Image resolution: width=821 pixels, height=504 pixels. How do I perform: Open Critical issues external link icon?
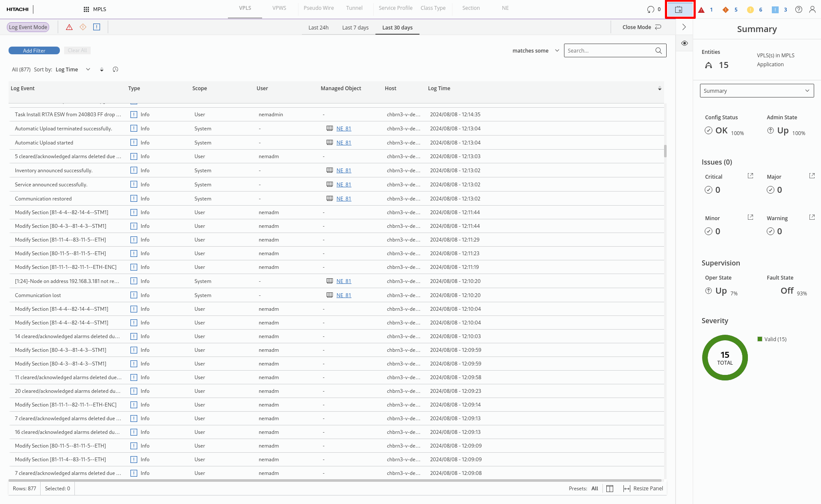(x=750, y=176)
